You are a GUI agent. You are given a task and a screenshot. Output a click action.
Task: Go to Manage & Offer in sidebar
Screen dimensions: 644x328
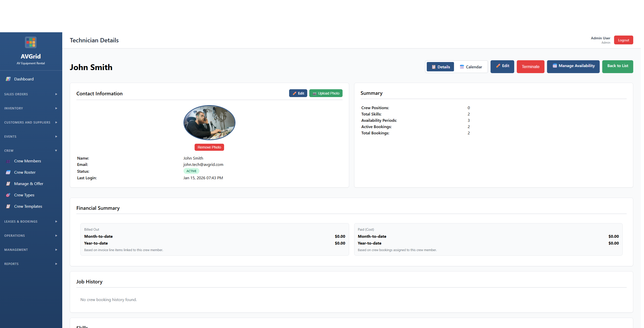coord(28,184)
